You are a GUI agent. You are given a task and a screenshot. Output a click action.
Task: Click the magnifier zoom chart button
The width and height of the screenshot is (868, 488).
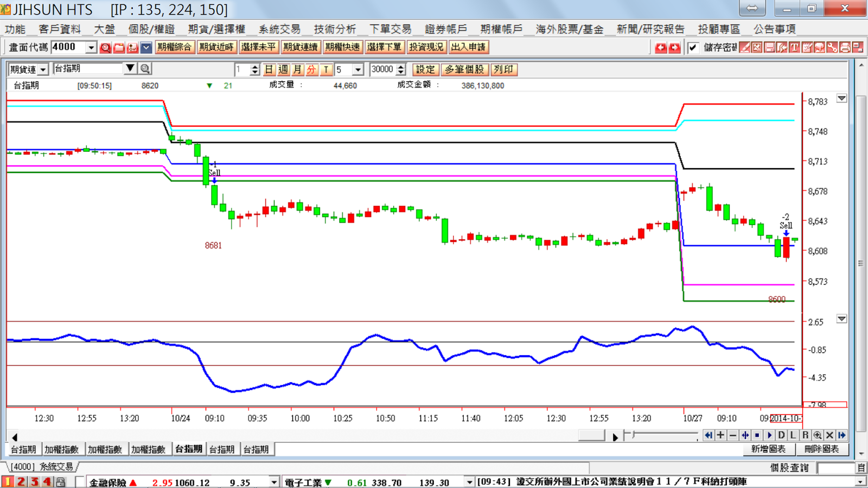point(818,435)
